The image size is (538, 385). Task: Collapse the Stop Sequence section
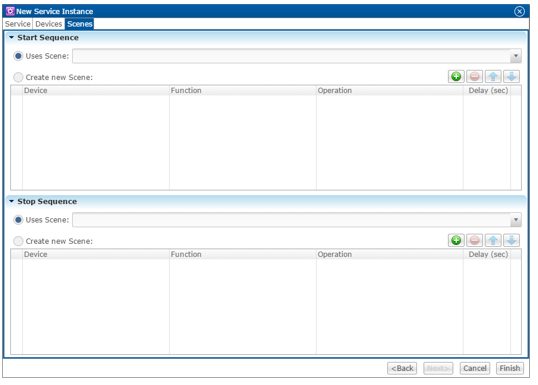12,201
